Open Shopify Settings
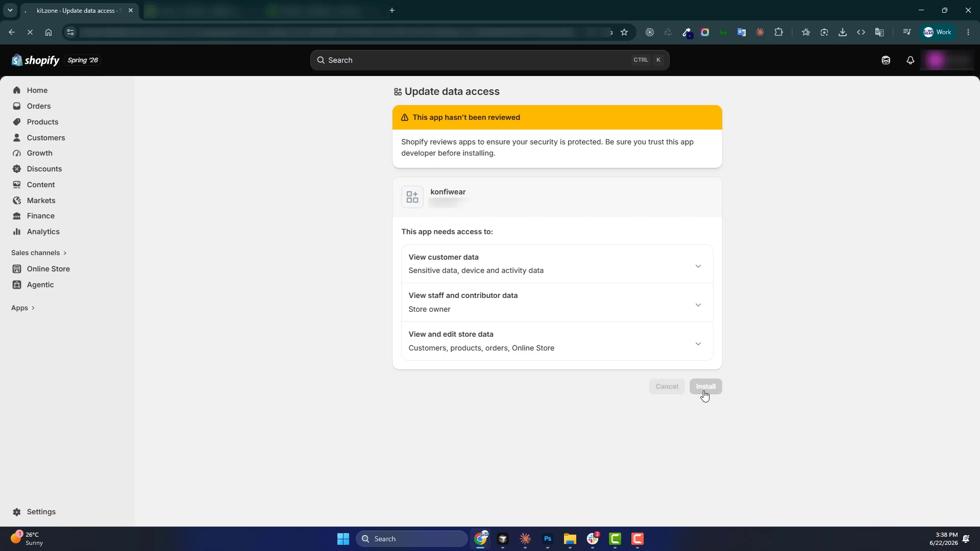The width and height of the screenshot is (980, 551). [x=41, y=512]
